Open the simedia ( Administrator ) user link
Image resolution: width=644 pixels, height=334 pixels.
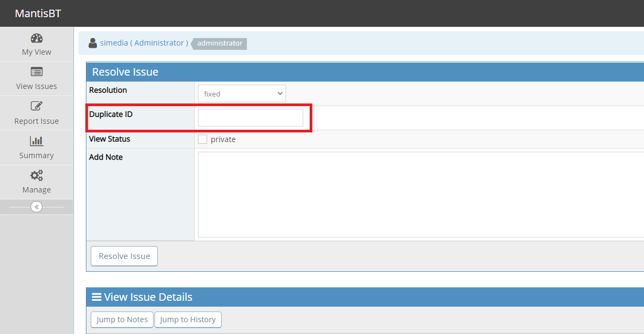click(x=144, y=43)
